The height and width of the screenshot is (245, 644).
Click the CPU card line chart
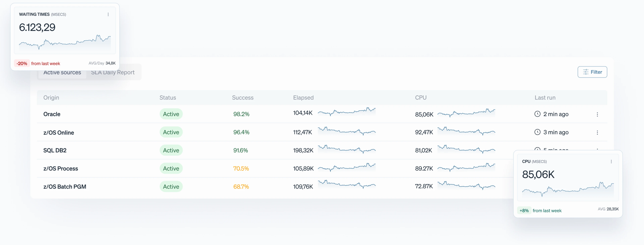pyautogui.click(x=568, y=189)
